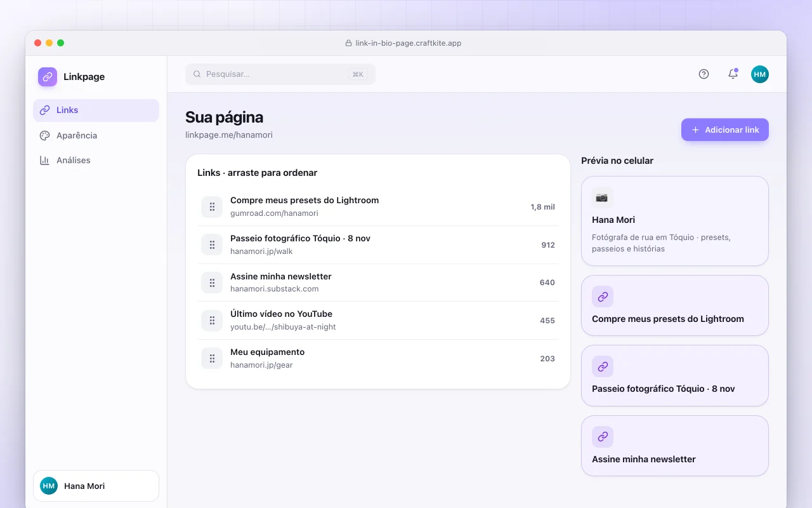This screenshot has height=508, width=812.
Task: Open notifications bell icon
Action: [x=733, y=74]
